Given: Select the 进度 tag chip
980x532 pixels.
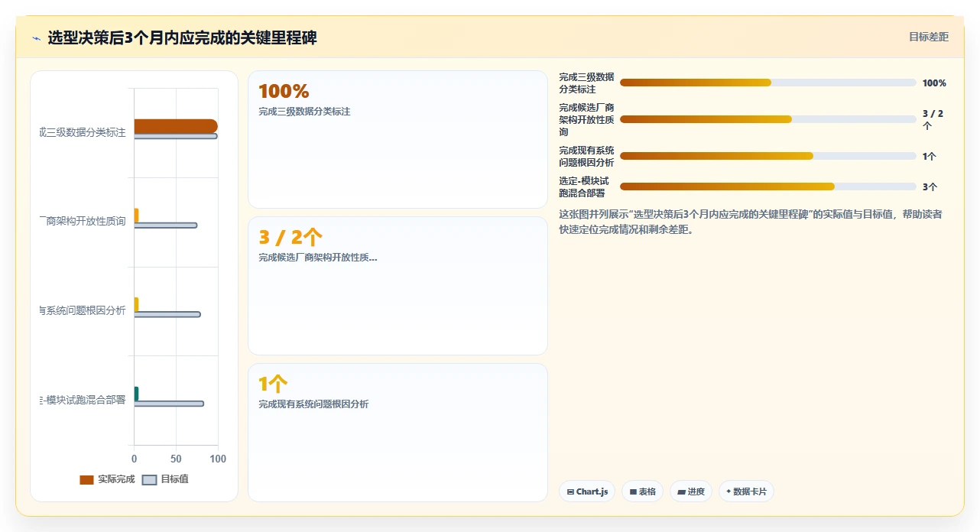Looking at the screenshot, I should 691,491.
